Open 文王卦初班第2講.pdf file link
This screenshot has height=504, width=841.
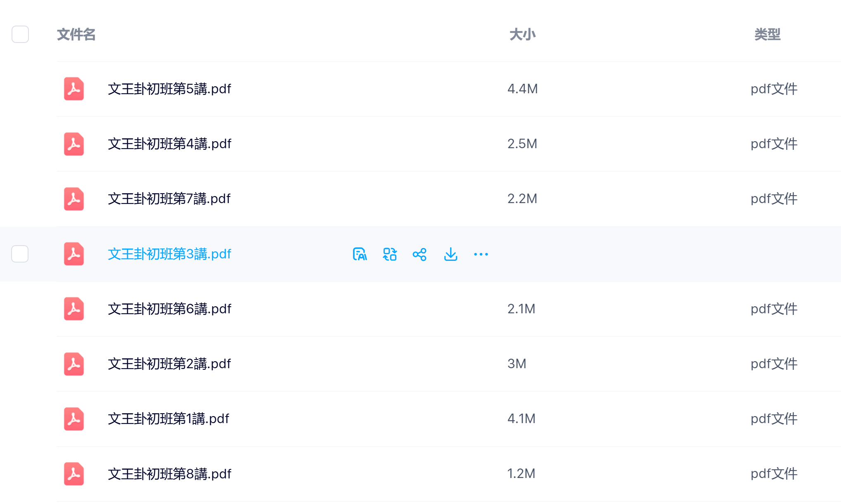click(x=169, y=364)
